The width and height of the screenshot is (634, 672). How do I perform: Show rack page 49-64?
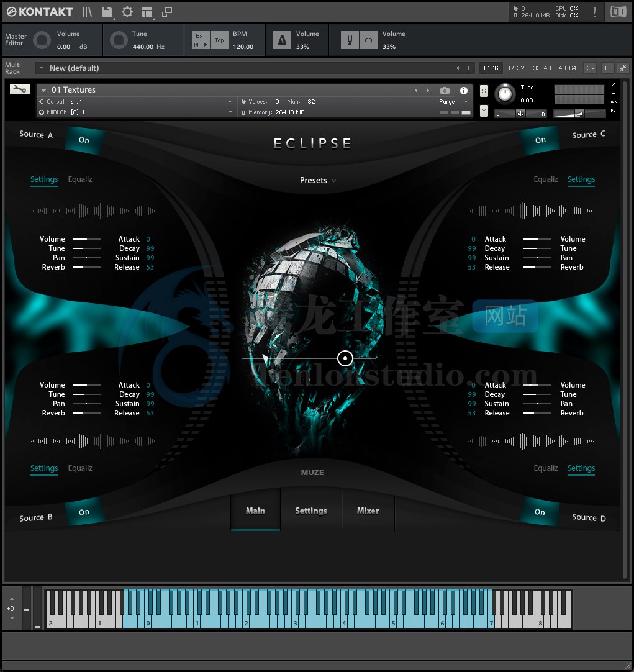pos(567,68)
